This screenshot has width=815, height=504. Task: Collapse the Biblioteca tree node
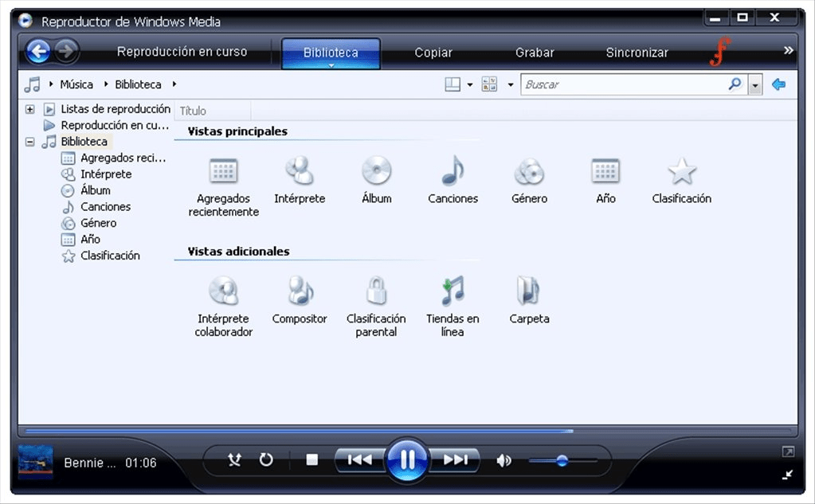(29, 141)
